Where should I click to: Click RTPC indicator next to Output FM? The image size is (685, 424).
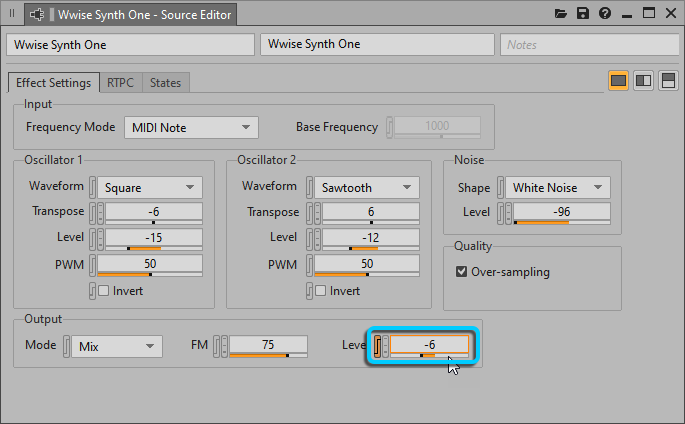pyautogui.click(x=216, y=346)
